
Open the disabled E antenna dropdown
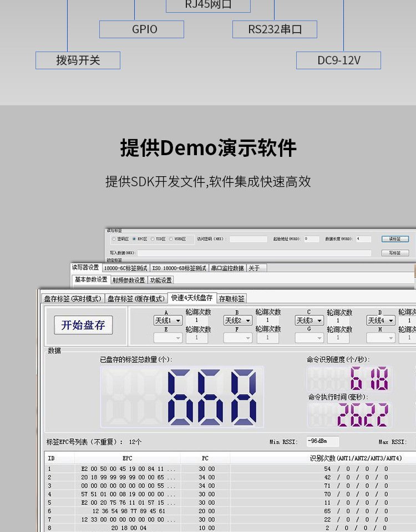(x=168, y=337)
